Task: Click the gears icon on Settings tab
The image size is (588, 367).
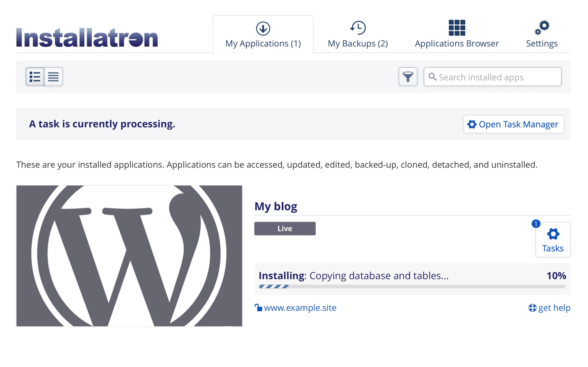Action: 542,28
